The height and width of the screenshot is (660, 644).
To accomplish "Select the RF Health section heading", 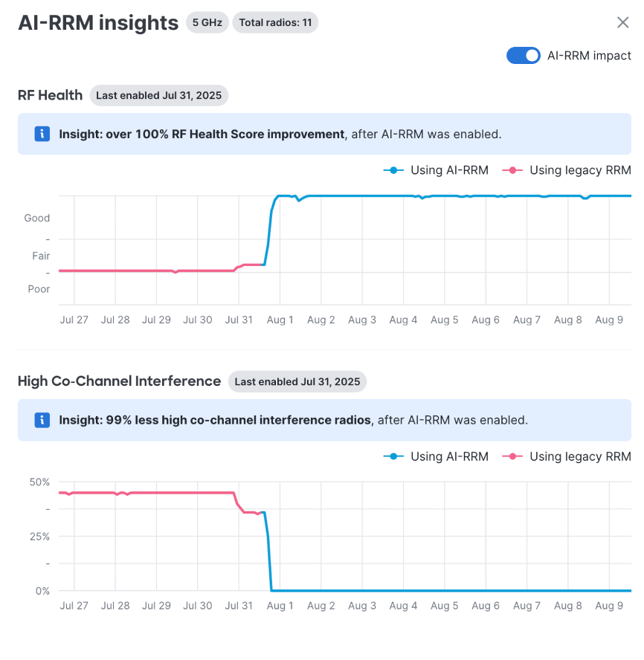I will coord(49,95).
